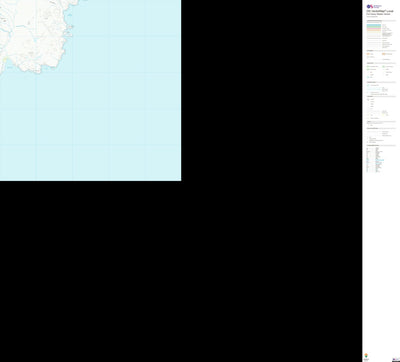This screenshot has width=400, height=362.
Task: Click the blue band in the legend colour key
Action: click(374, 25)
